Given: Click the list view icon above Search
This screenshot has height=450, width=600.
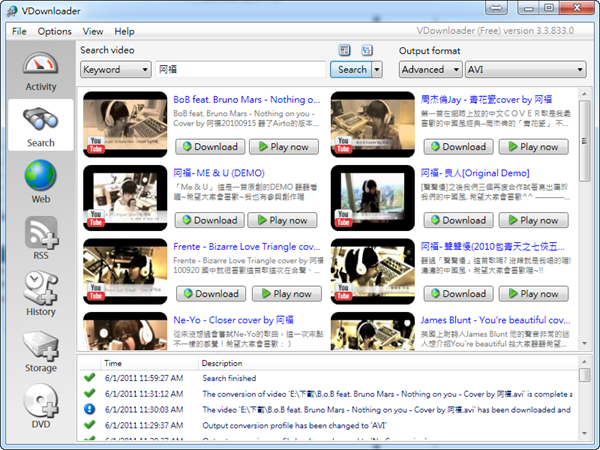Looking at the screenshot, I should pos(344,50).
